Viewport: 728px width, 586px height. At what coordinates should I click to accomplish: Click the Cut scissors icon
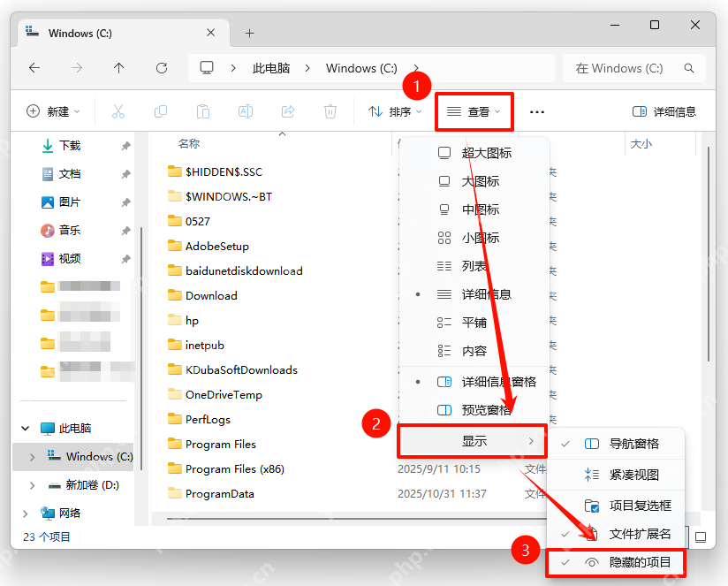pyautogui.click(x=118, y=111)
